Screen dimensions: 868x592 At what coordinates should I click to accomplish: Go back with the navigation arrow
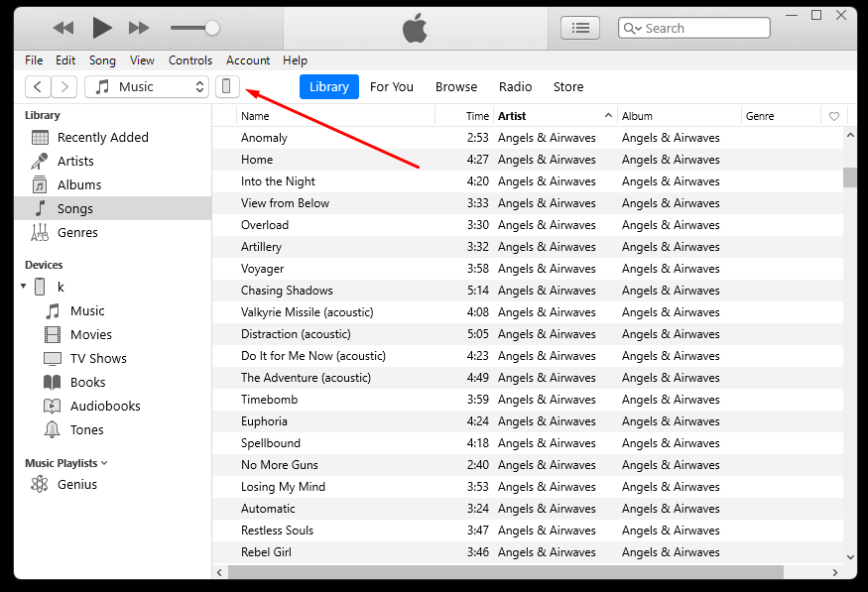pyautogui.click(x=38, y=87)
